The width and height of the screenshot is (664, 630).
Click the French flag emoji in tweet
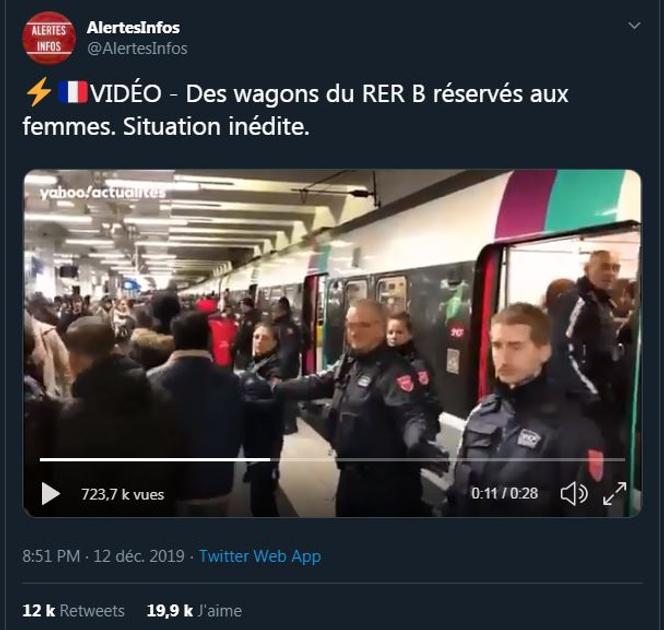[73, 92]
